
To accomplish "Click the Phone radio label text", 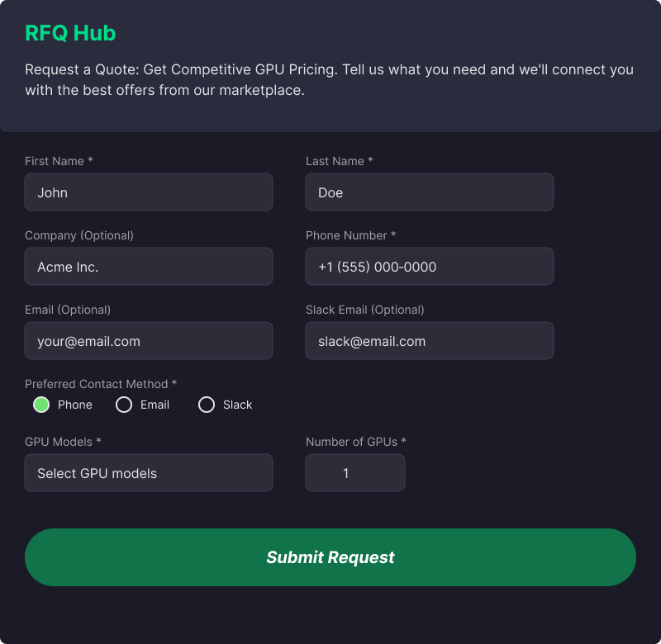I will tap(75, 405).
